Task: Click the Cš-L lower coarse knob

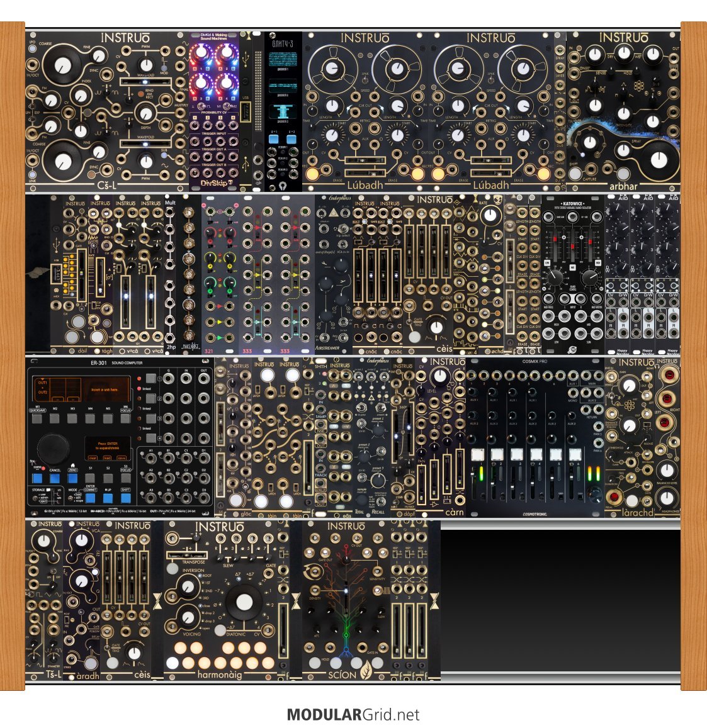Action: 63,161
